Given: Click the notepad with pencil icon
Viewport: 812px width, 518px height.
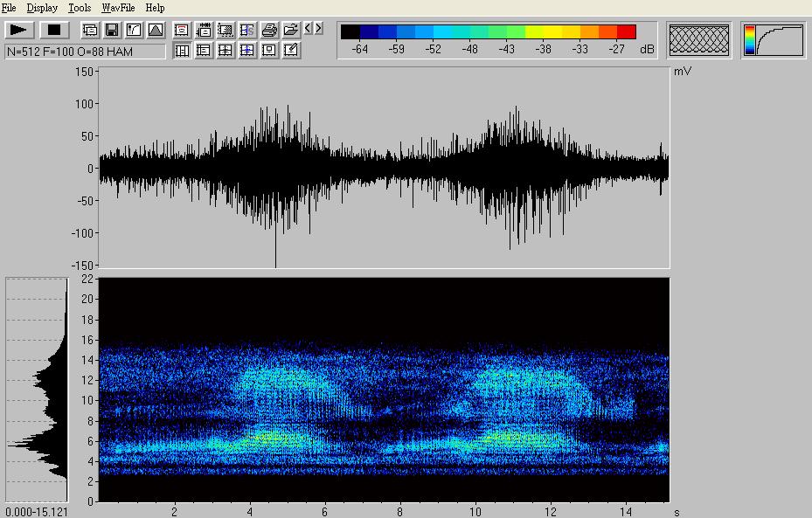Looking at the screenshot, I should pos(291,51).
